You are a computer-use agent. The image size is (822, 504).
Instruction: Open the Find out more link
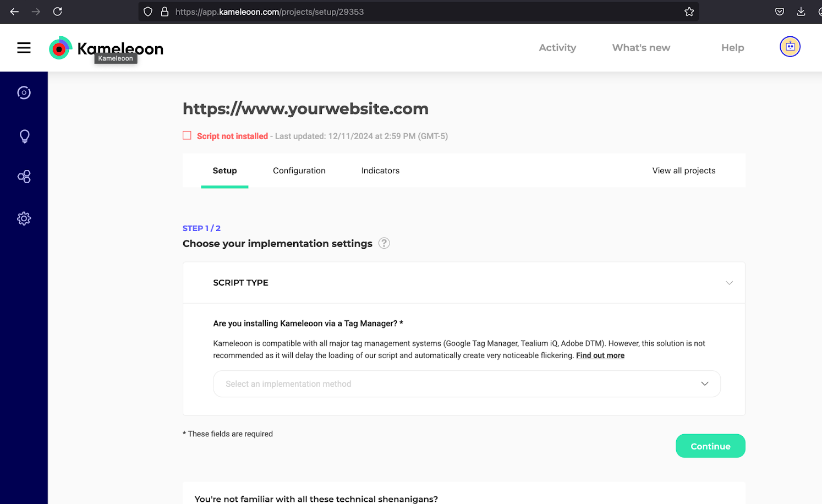point(600,355)
